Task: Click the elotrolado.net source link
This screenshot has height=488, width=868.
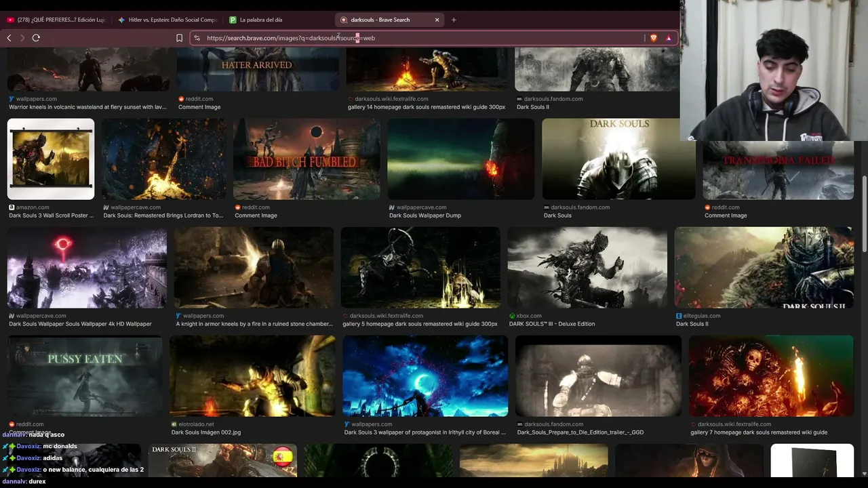Action: [196, 424]
